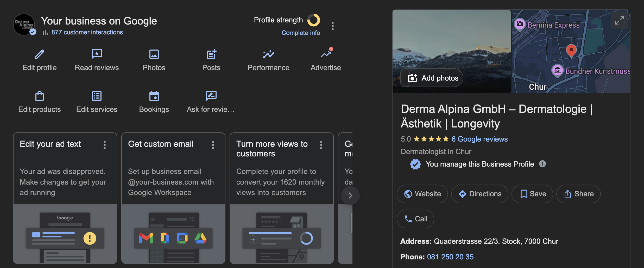Click the Profile strength ring indicator

[313, 20]
